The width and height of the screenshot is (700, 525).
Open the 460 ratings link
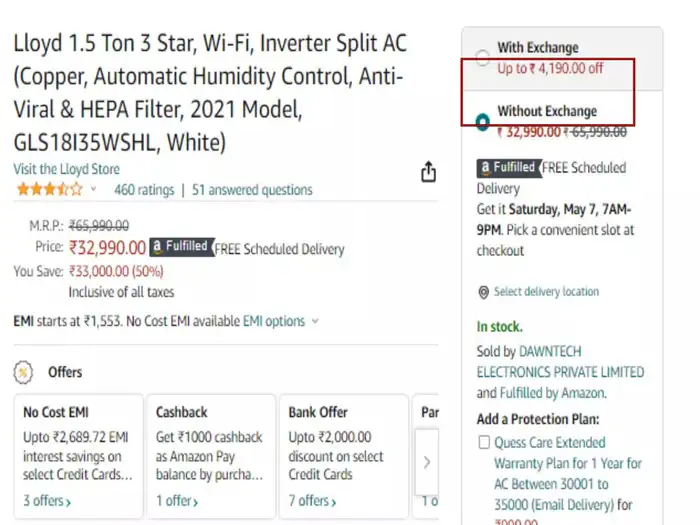point(143,189)
